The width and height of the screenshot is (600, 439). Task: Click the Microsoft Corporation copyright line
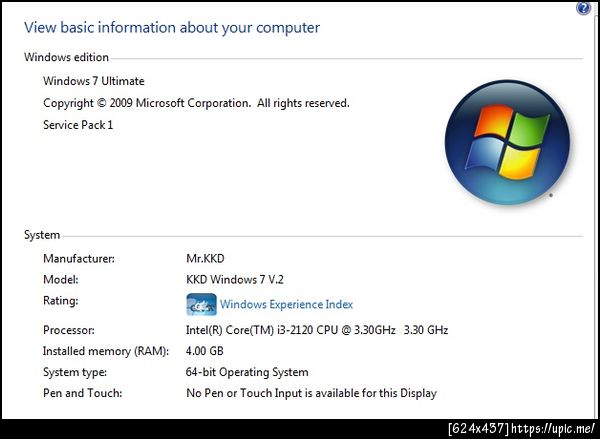tap(196, 103)
